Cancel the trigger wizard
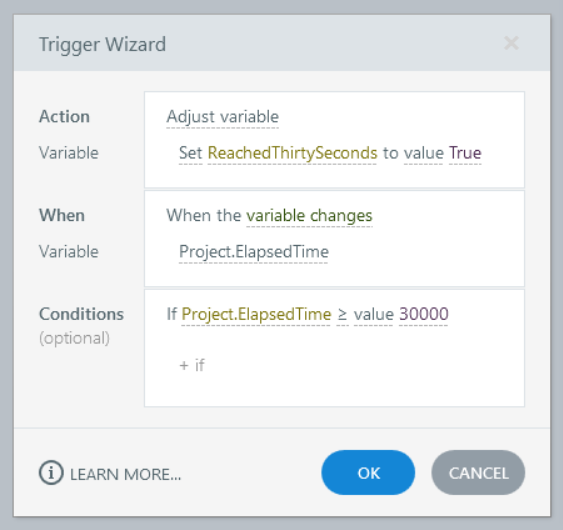The width and height of the screenshot is (563, 530). (x=478, y=473)
